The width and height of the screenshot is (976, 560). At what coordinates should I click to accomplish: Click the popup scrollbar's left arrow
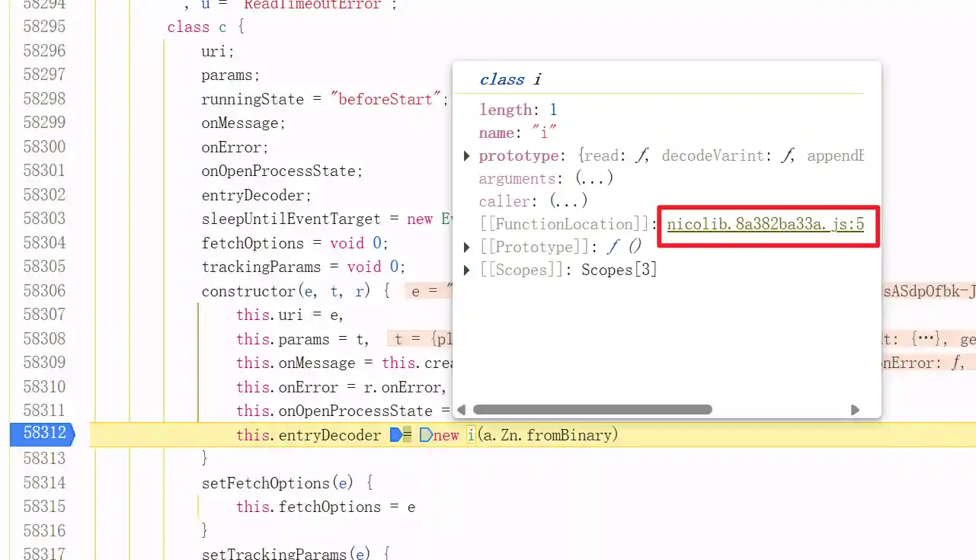coord(461,410)
